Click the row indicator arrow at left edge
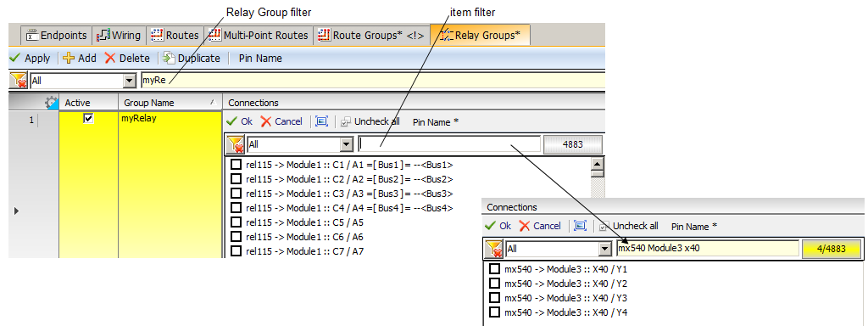 coord(16,211)
